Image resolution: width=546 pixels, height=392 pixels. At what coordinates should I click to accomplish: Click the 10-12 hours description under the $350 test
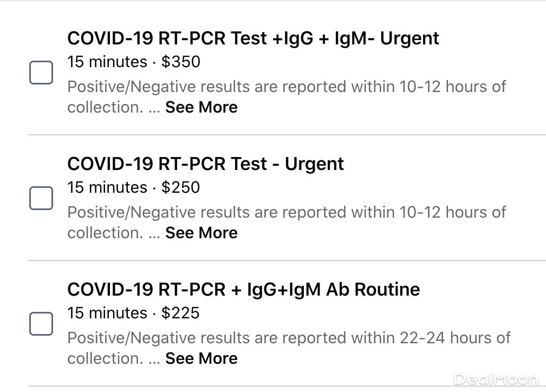coord(287,87)
